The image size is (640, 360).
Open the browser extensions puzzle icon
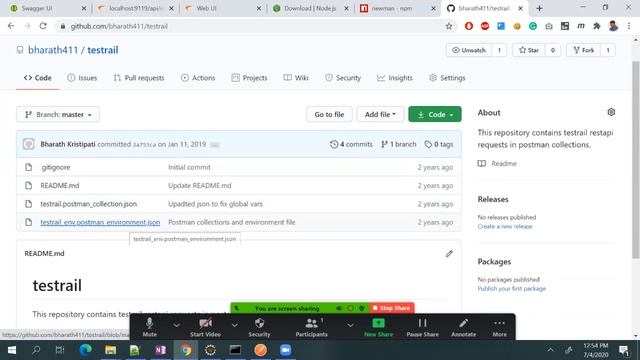pyautogui.click(x=597, y=26)
